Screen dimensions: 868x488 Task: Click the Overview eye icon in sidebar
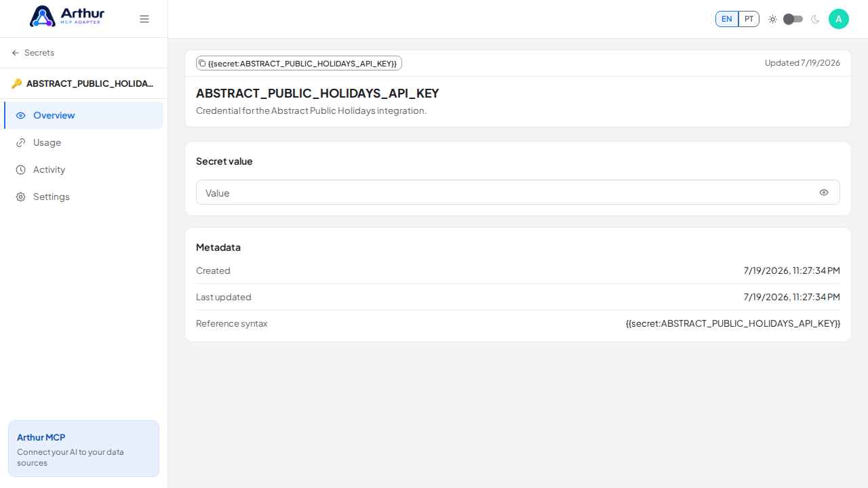[x=20, y=115]
